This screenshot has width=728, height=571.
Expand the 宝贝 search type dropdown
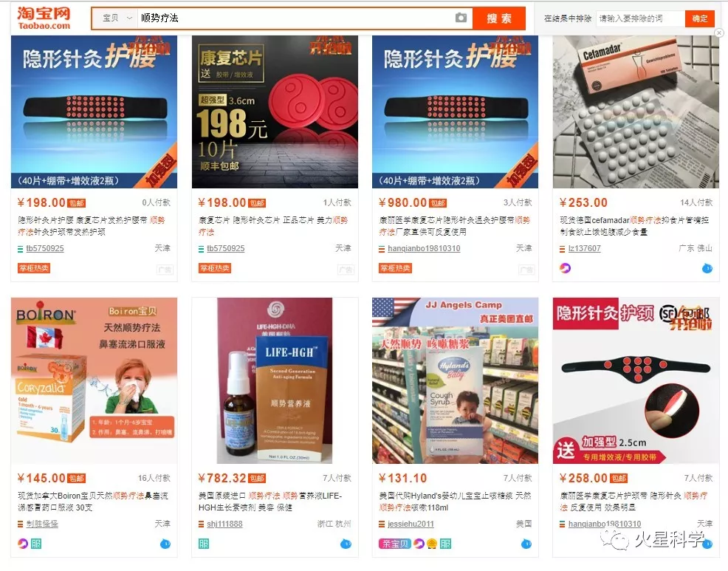(x=116, y=18)
